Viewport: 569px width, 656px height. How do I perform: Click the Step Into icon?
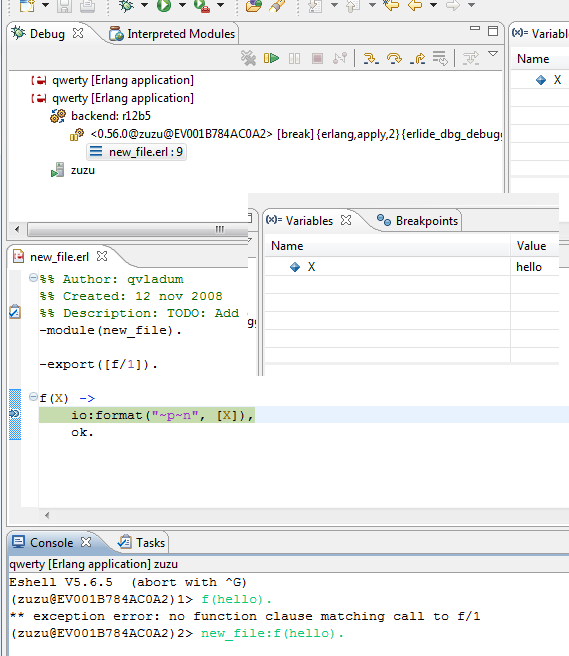[x=371, y=58]
